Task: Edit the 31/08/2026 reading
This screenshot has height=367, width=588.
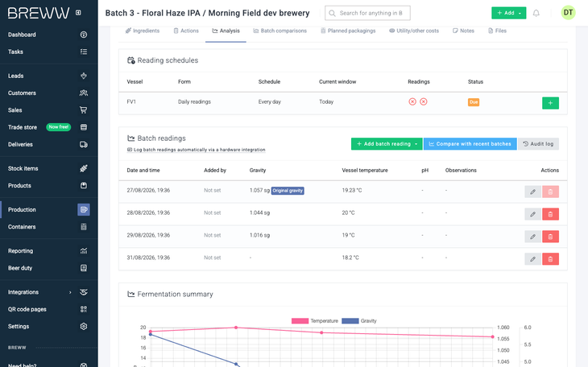Action: click(x=532, y=259)
